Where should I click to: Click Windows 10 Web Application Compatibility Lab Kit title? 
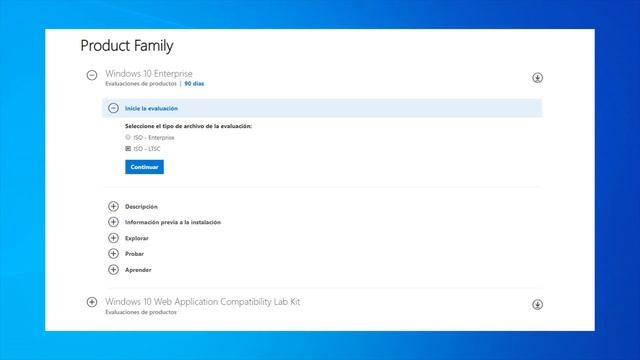202,302
